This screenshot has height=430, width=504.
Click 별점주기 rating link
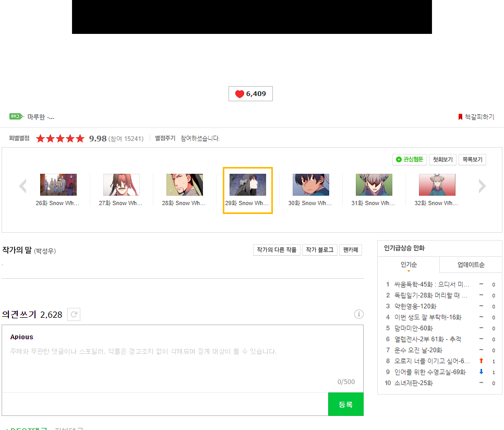pyautogui.click(x=165, y=138)
